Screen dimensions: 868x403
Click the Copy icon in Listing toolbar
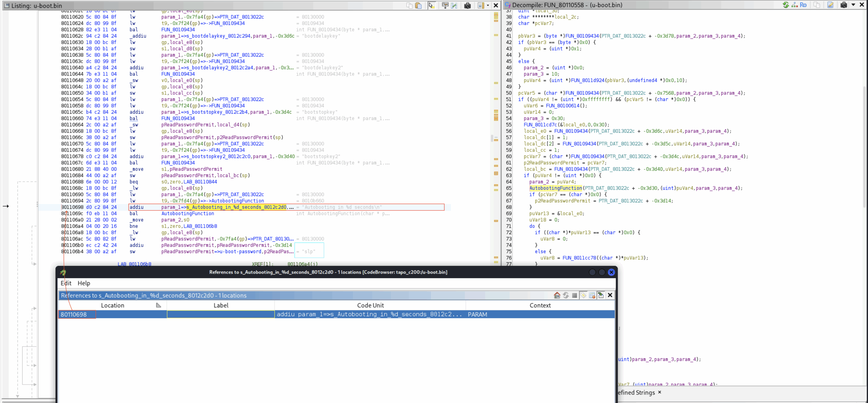(410, 5)
